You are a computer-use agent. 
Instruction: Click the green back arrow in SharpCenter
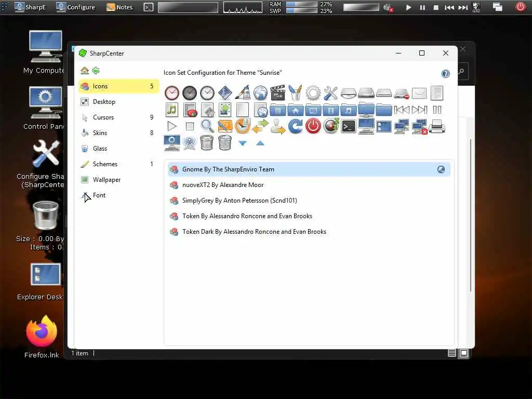96,71
